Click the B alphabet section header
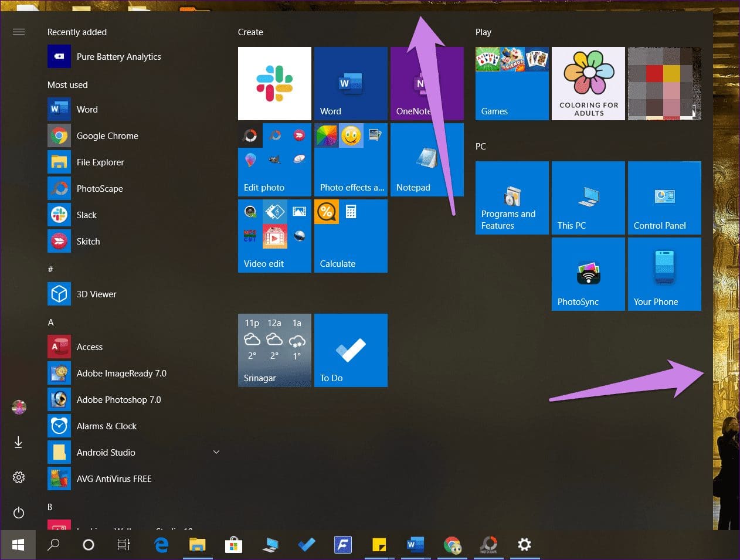740x560 pixels. pos(50,507)
